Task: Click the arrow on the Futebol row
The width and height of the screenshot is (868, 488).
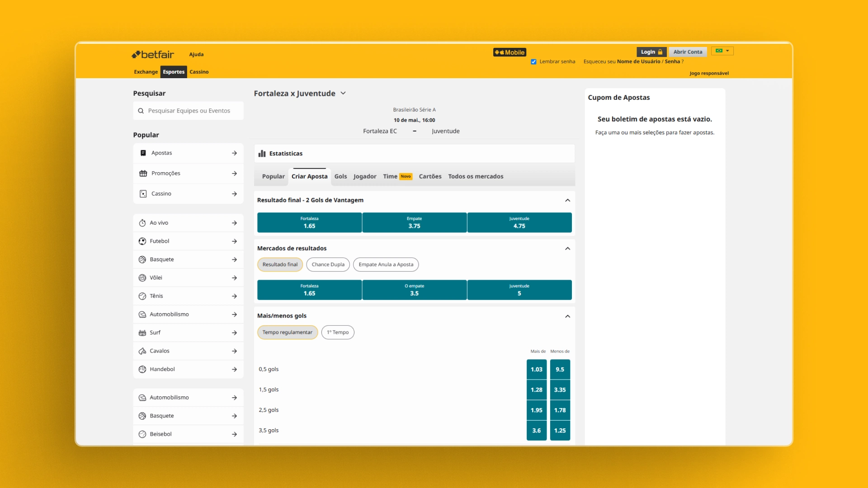Action: (234, 241)
